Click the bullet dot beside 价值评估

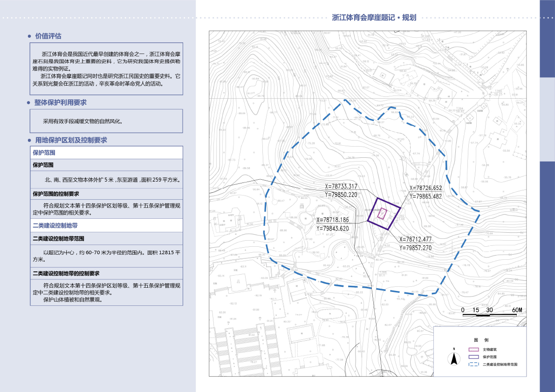click(x=29, y=36)
